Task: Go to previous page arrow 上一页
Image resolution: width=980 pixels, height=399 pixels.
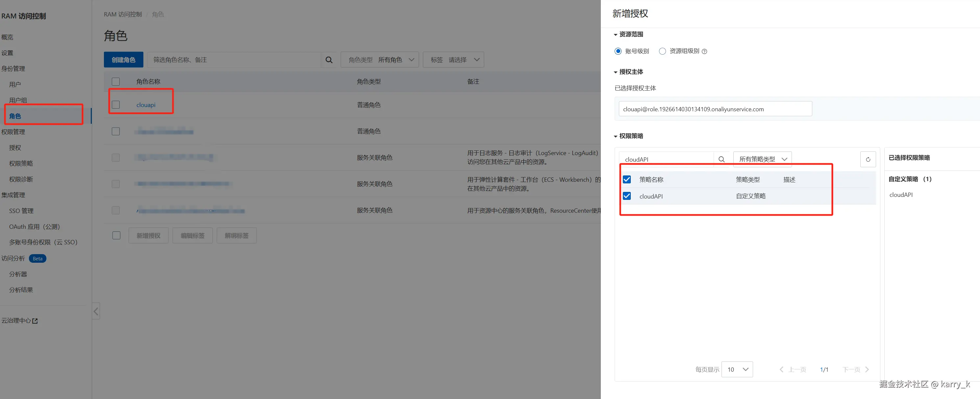Action: pyautogui.click(x=781, y=369)
